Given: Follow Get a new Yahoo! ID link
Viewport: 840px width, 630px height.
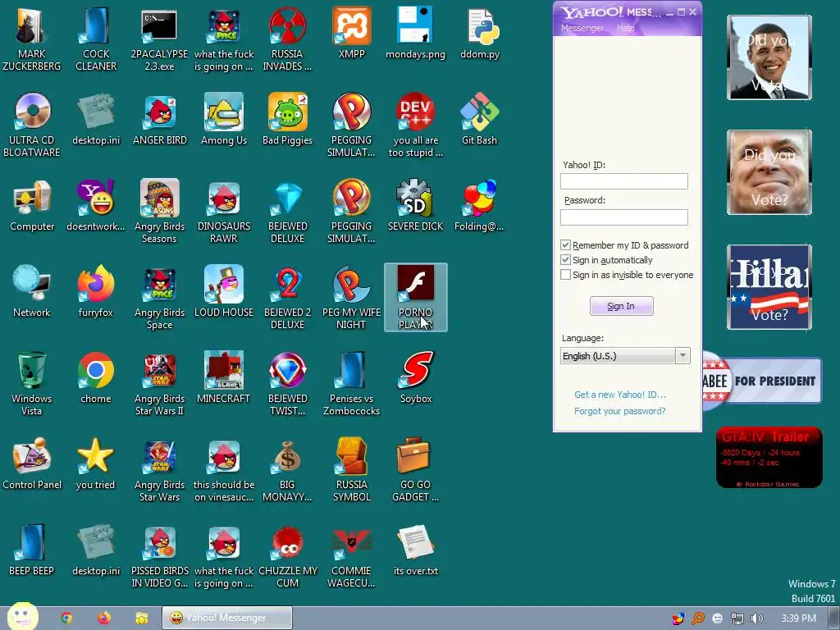Looking at the screenshot, I should coord(620,395).
